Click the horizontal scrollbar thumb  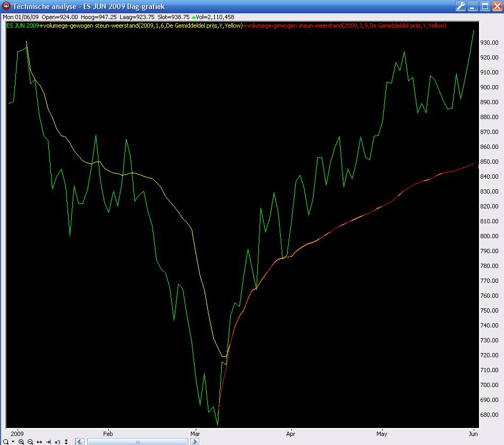(x=137, y=441)
